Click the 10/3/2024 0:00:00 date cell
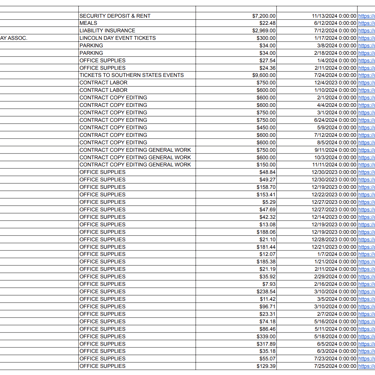 (317, 157)
